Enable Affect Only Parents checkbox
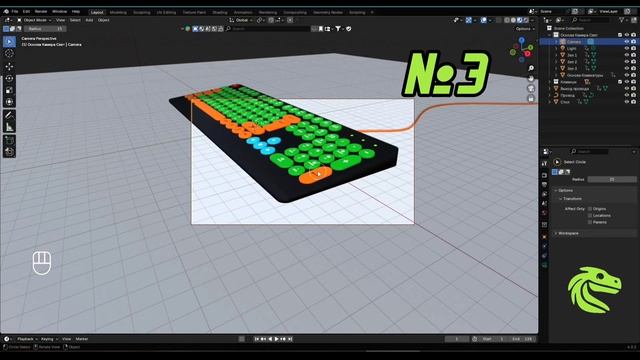640x360 pixels. (590, 222)
